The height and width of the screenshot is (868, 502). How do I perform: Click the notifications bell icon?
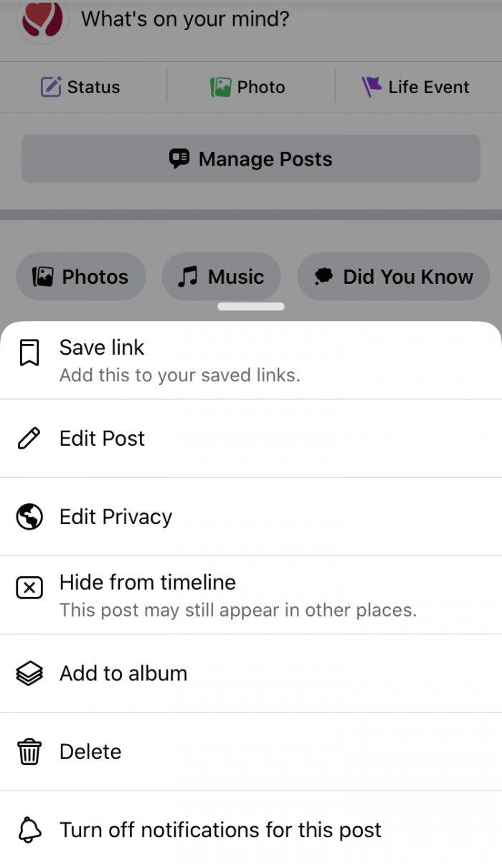pos(29,829)
